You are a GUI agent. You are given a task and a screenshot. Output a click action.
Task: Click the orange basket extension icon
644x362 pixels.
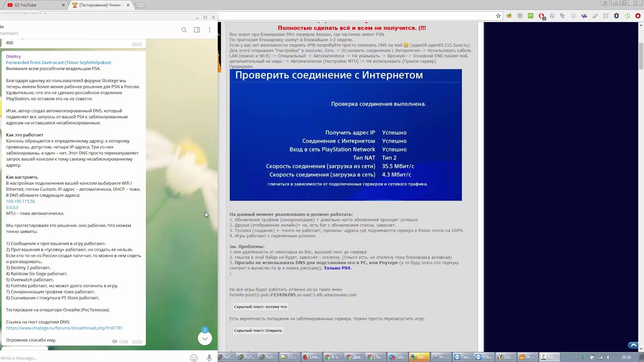click(509, 16)
